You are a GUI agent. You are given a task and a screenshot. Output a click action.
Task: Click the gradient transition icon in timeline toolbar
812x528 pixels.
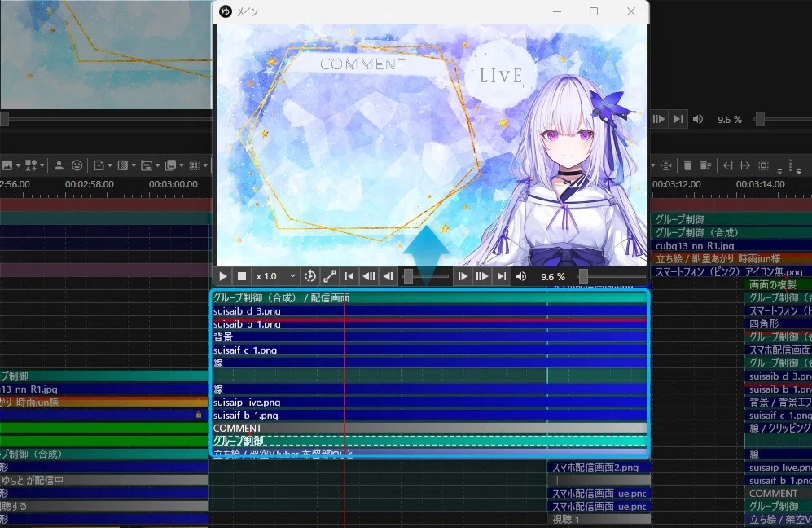123,165
